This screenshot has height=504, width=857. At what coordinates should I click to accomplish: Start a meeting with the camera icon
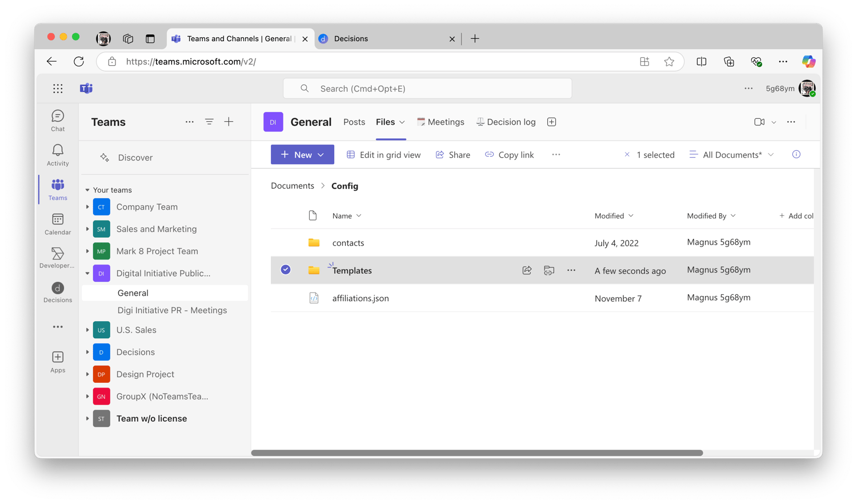pos(759,122)
